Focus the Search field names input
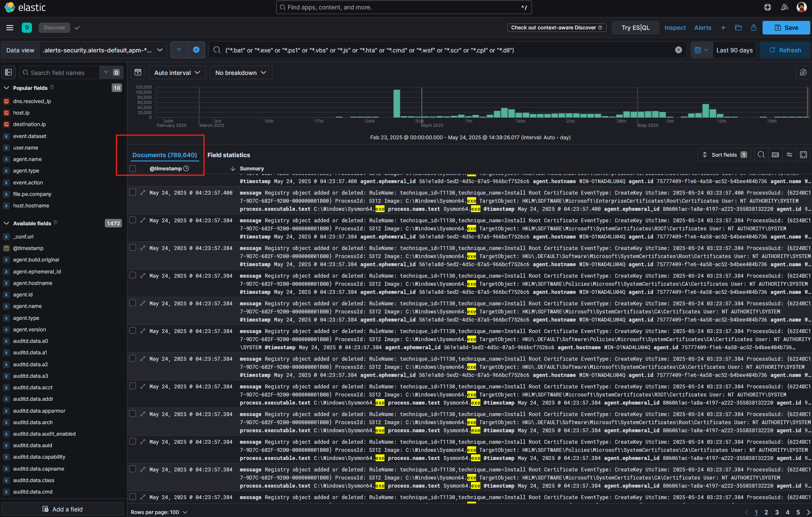 coord(60,72)
